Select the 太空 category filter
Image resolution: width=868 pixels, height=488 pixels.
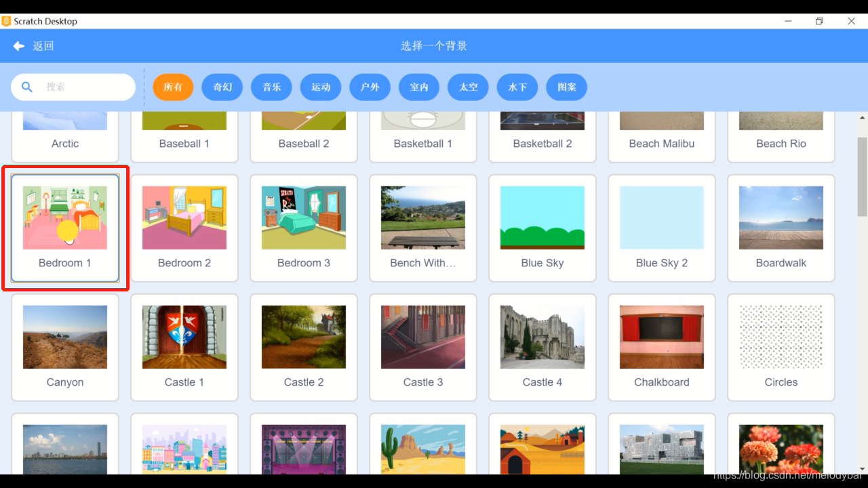coord(469,87)
